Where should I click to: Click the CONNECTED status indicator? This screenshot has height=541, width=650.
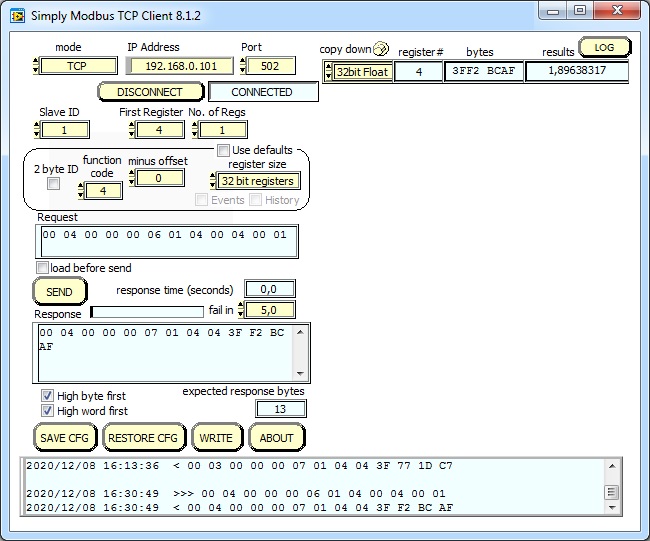click(x=263, y=92)
